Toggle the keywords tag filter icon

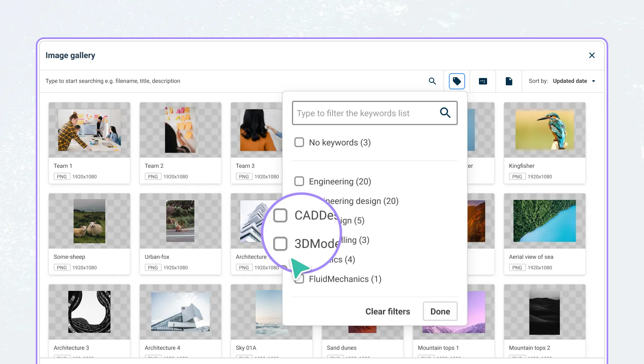457,81
